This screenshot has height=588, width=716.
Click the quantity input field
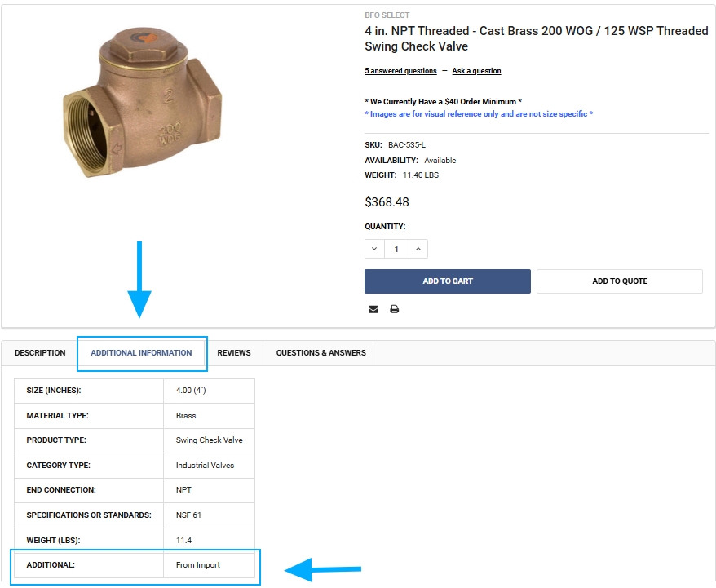pyautogui.click(x=396, y=249)
